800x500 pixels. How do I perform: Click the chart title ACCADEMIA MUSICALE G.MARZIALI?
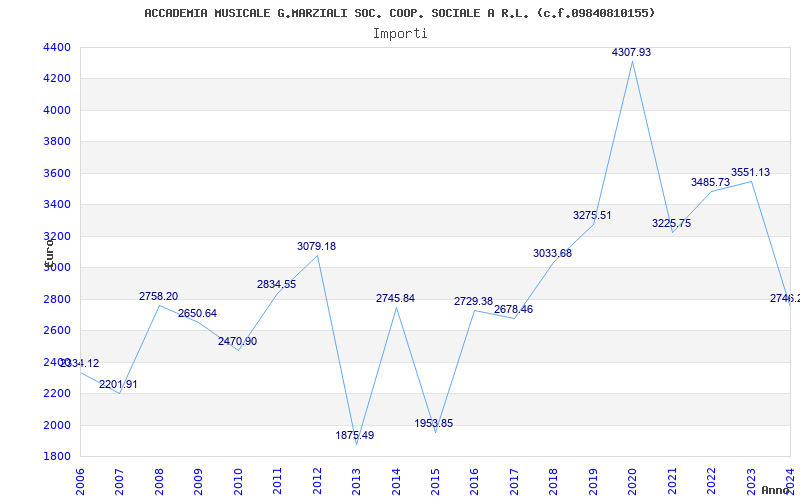(399, 13)
